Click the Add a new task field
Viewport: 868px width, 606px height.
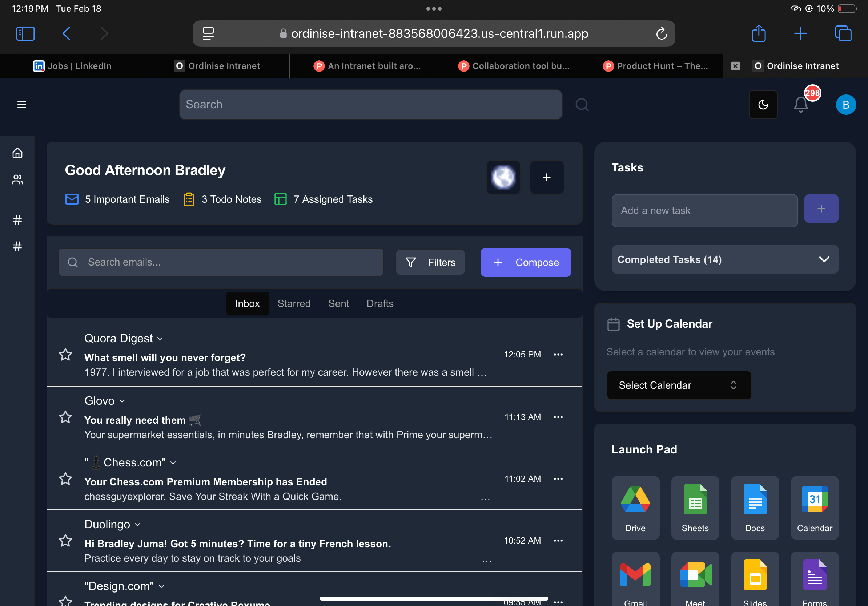[x=704, y=210]
